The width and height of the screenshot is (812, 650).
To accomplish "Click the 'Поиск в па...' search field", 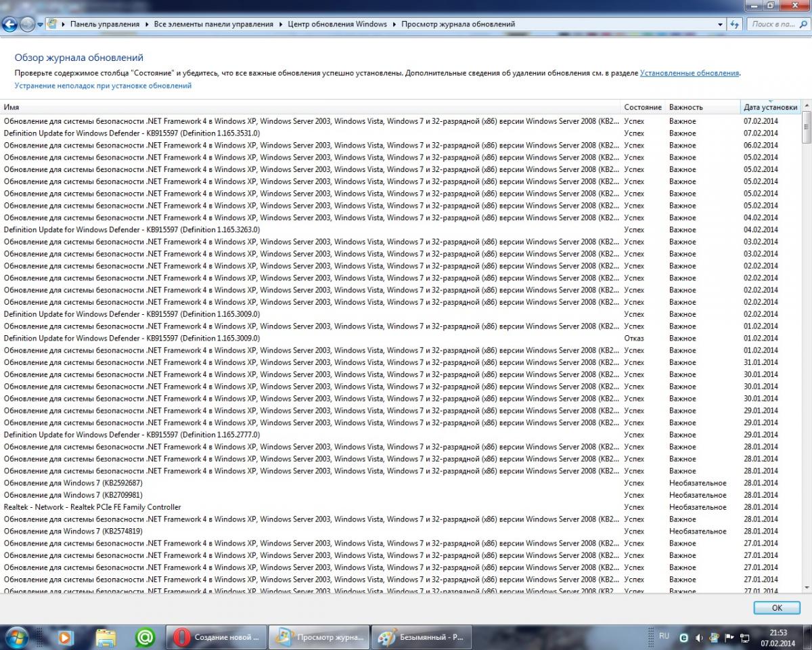I will pos(777,24).
